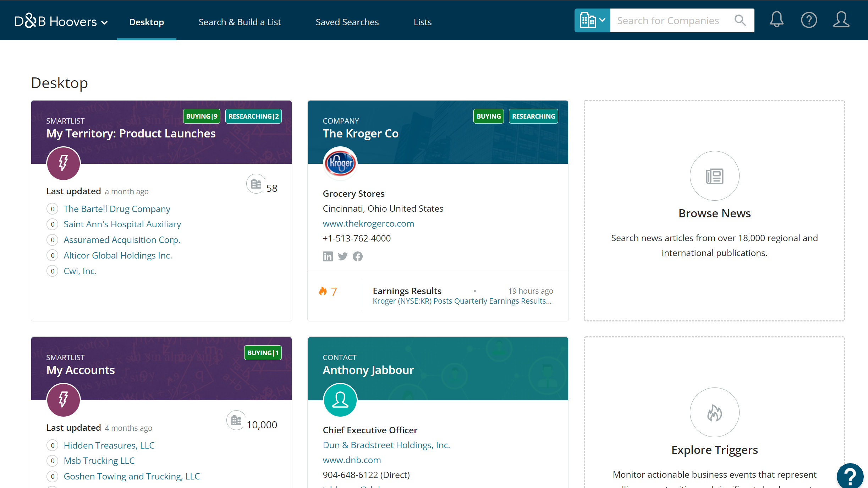The height and width of the screenshot is (488, 868).
Task: Open the user profile icon
Action: 841,20
